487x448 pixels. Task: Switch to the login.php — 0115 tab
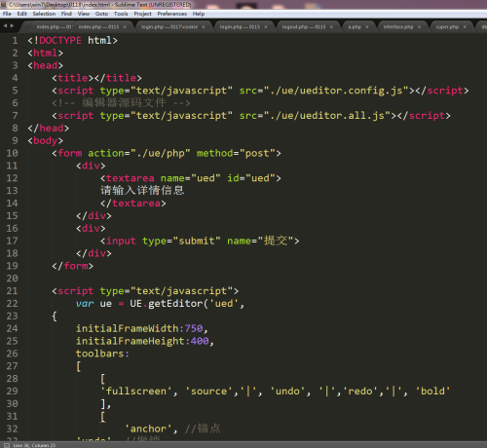[x=240, y=27]
